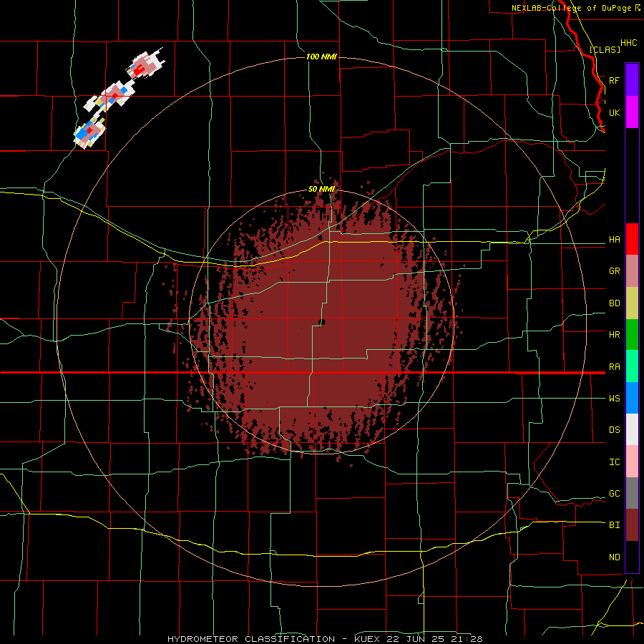Screen dimensions: 644x644
Task: Select the GR graupel color swatch
Action: click(x=632, y=270)
